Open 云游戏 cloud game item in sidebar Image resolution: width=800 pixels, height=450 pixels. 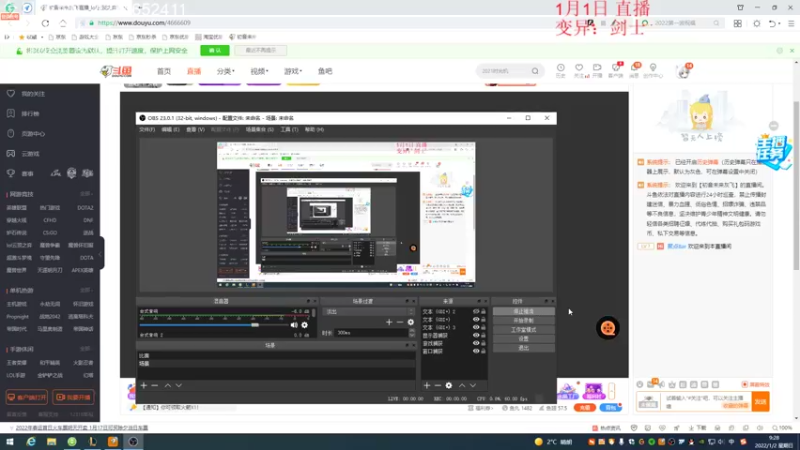[x=23, y=154]
